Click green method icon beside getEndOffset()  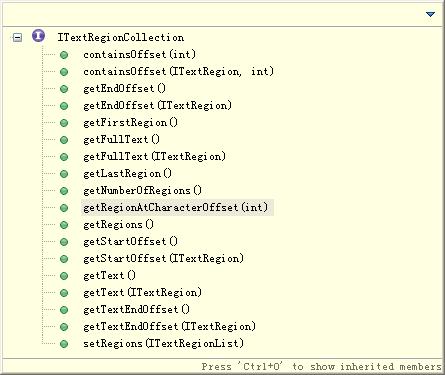(x=64, y=89)
